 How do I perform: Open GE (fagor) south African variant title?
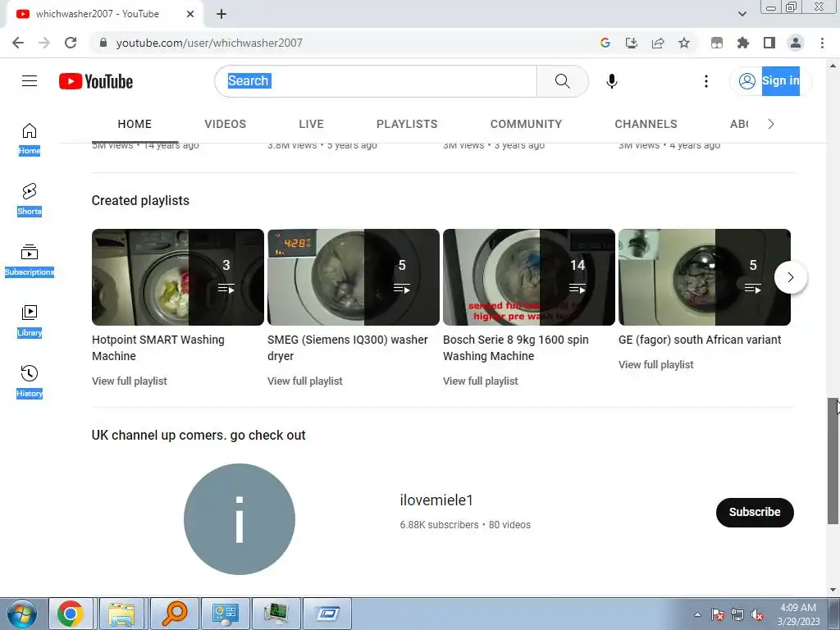700,340
